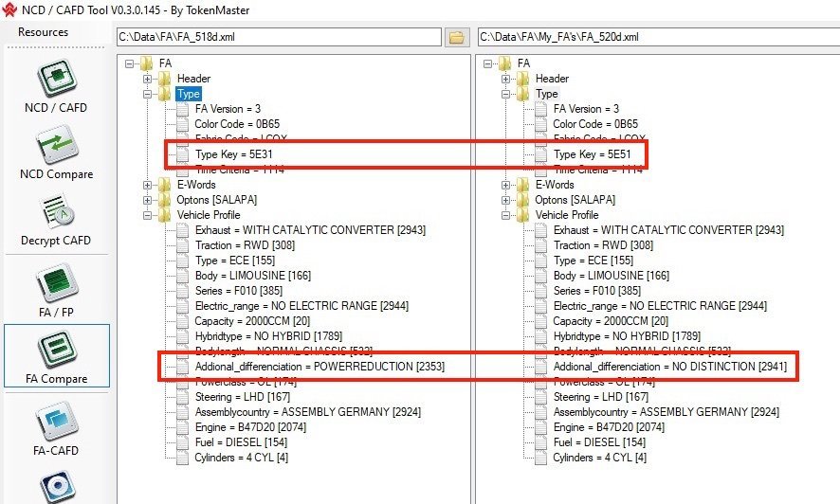Open the Decrypt CAFD tool
The height and width of the screenshot is (504, 840).
55,220
